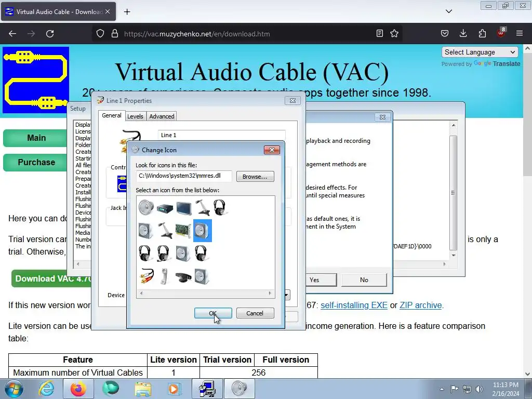Screen dimensions: 532x399
Task: Launch Internet Explorer from taskbar
Action: [46, 389]
